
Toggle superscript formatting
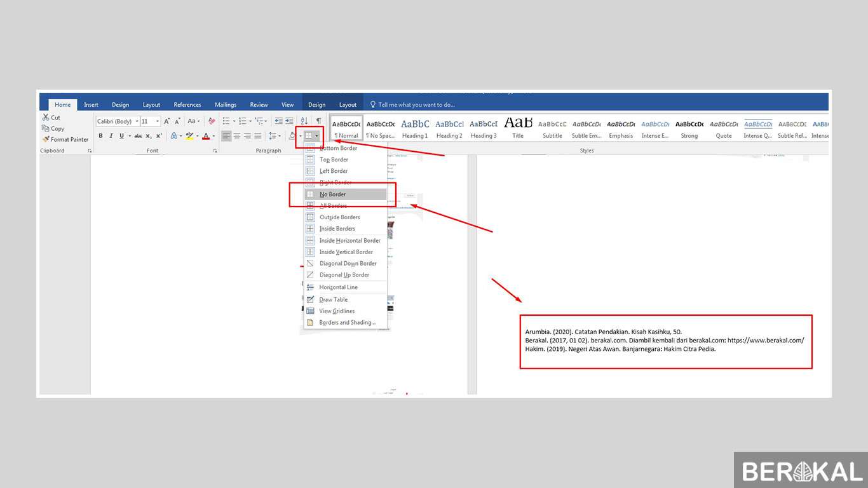pos(159,136)
